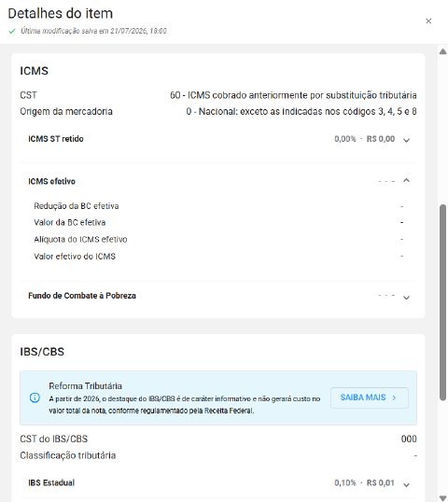Expand Fundo de Combate à Pobreza chevron

click(406, 298)
